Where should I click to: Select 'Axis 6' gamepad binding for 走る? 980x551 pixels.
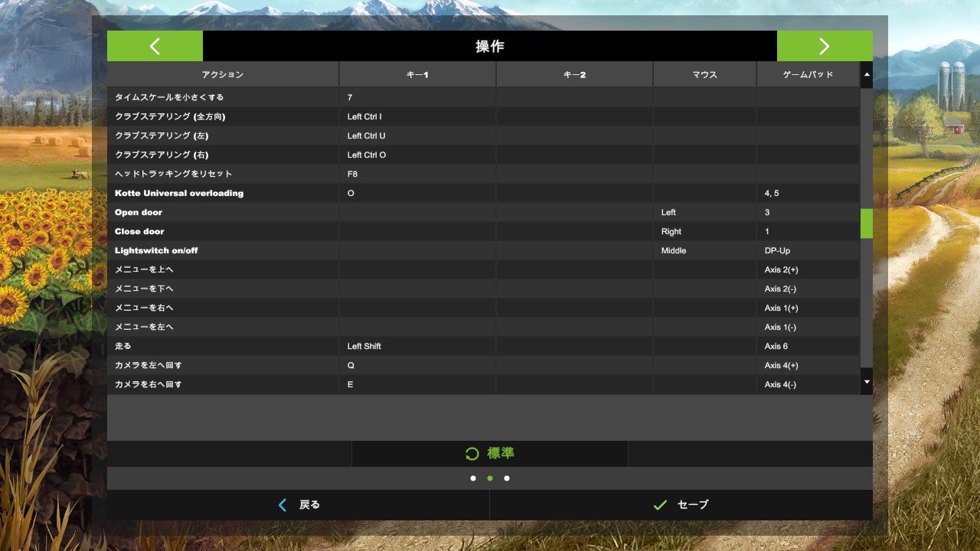(808, 346)
